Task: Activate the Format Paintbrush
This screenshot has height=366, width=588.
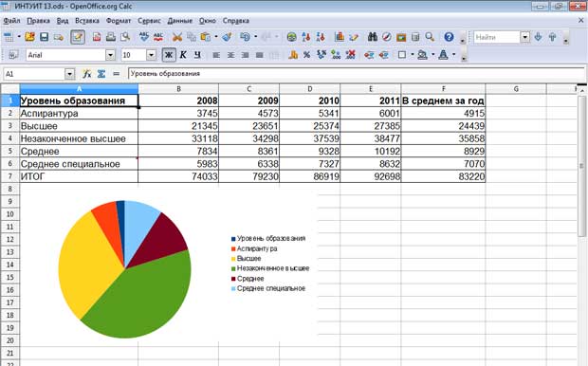Action: pos(227,37)
